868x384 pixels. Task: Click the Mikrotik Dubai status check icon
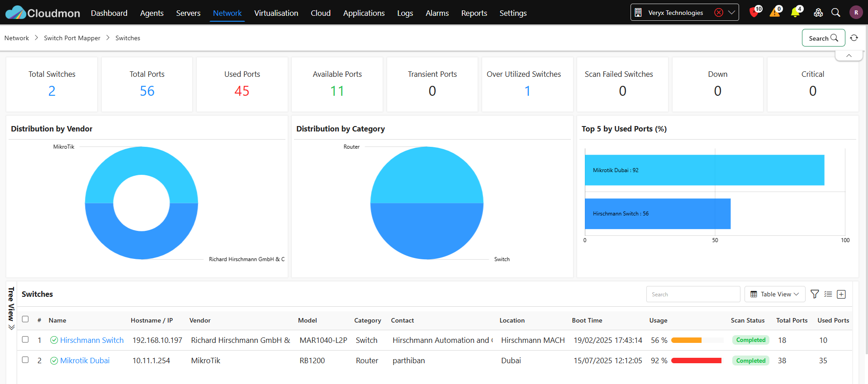(x=54, y=361)
